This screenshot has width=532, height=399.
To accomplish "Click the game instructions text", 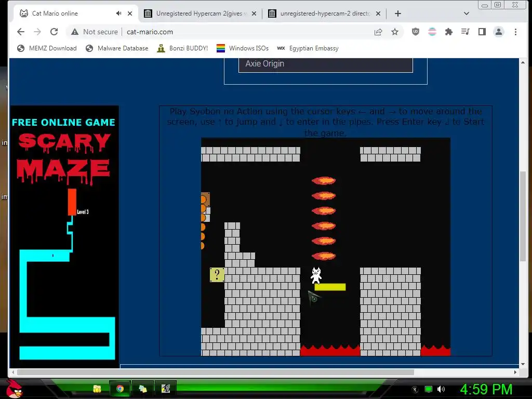I will 326,122.
